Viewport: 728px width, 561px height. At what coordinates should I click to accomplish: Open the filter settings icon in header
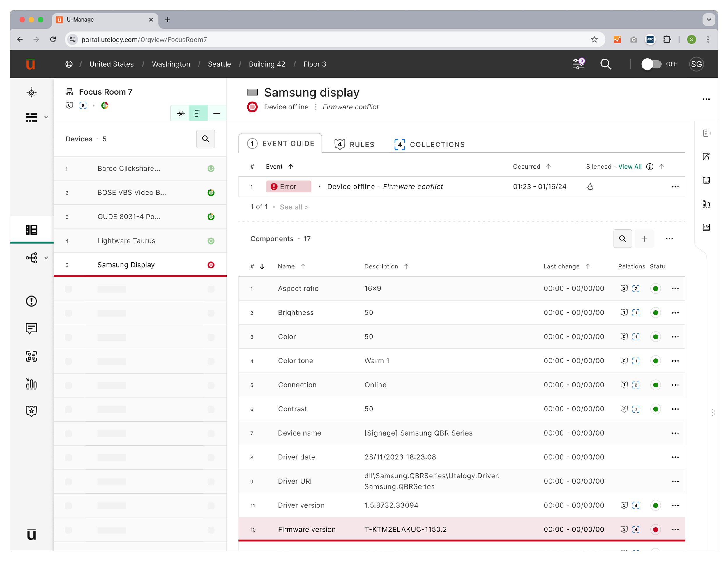click(578, 64)
